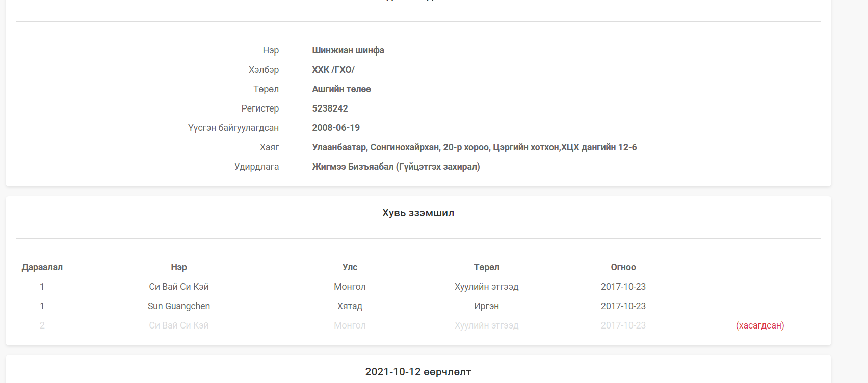868x383 pixels.
Task: Click the Хаяг field label
Action: [x=269, y=147]
